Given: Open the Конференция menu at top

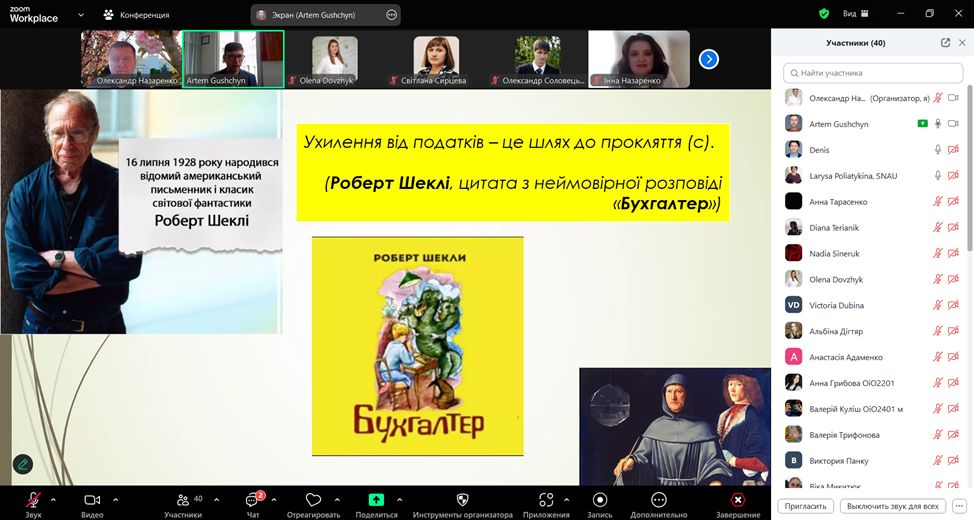Looking at the screenshot, I should pyautogui.click(x=137, y=14).
